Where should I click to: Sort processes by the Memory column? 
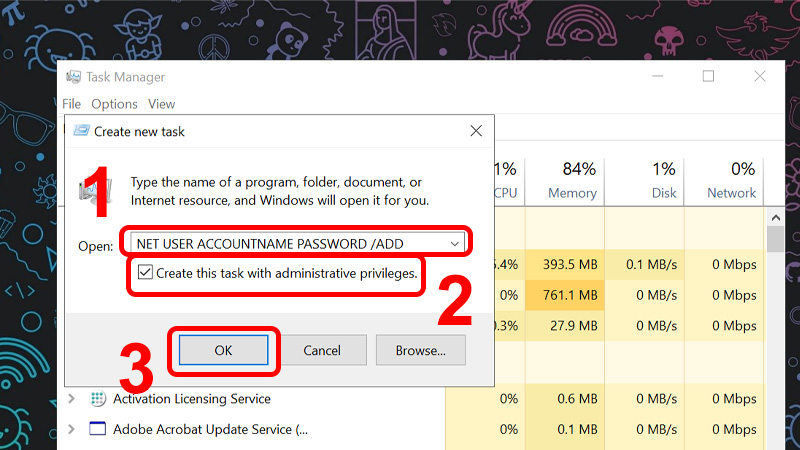click(571, 181)
